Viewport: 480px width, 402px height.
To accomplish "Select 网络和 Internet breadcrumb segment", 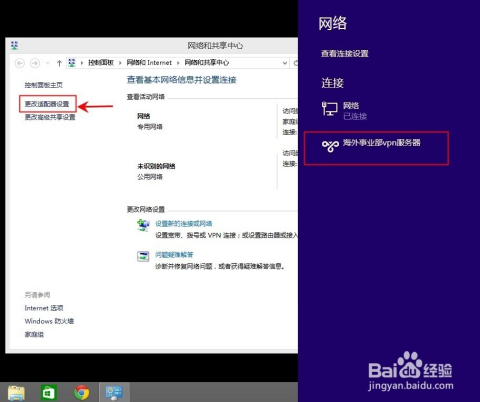I will [x=149, y=63].
